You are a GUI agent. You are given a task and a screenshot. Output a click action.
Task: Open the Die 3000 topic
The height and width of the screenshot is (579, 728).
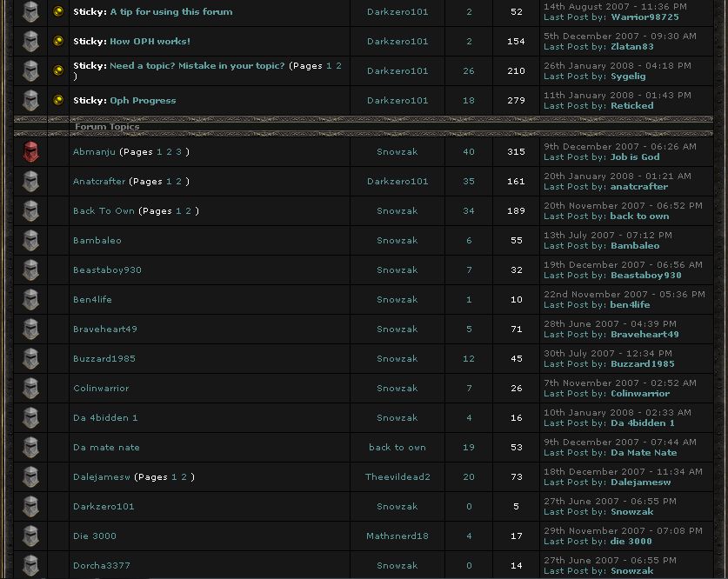coord(95,536)
